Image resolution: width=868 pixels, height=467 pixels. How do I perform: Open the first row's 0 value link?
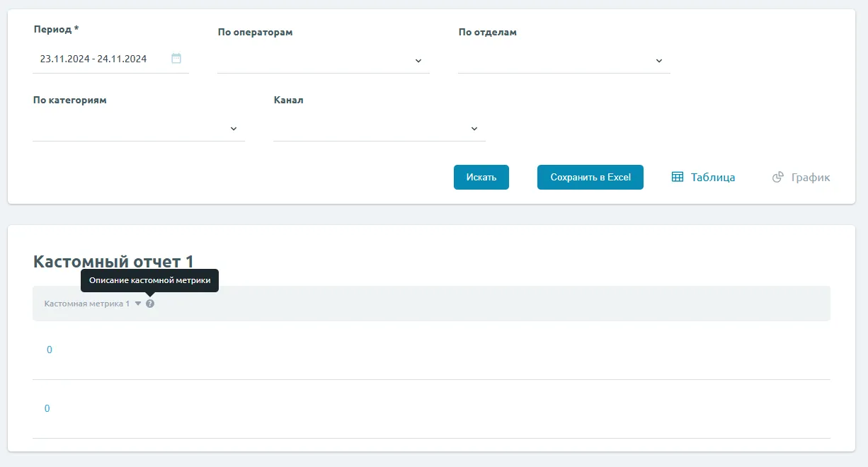(x=49, y=350)
